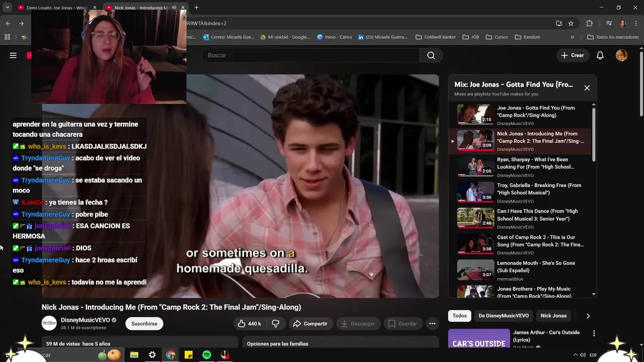Viewport: 644px width, 362px height.
Task: Click the search magnifier button
Action: 431,55
